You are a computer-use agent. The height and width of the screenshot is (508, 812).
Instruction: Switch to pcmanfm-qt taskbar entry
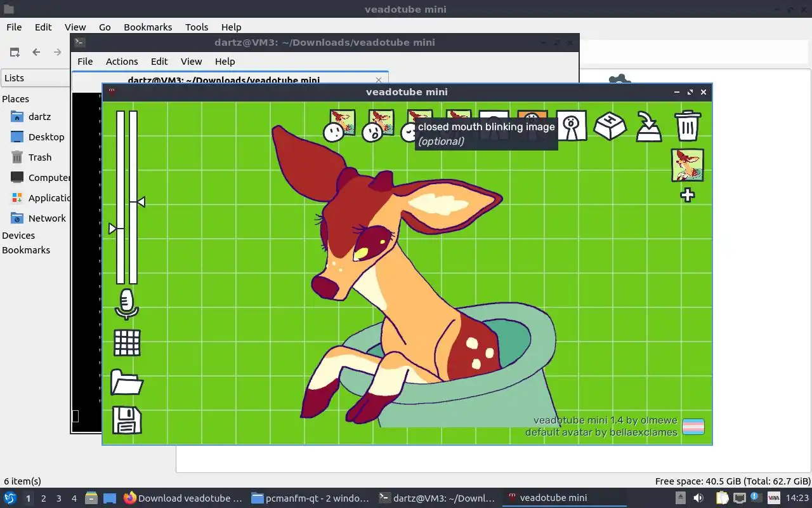[310, 498]
